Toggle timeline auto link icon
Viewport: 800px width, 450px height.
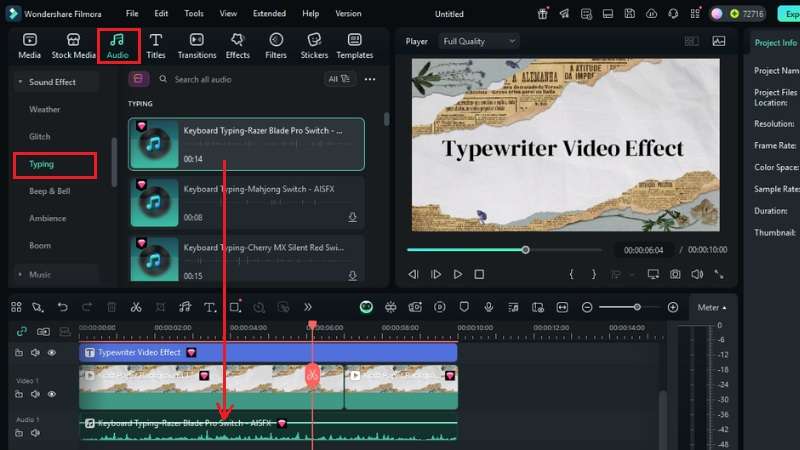(21, 331)
